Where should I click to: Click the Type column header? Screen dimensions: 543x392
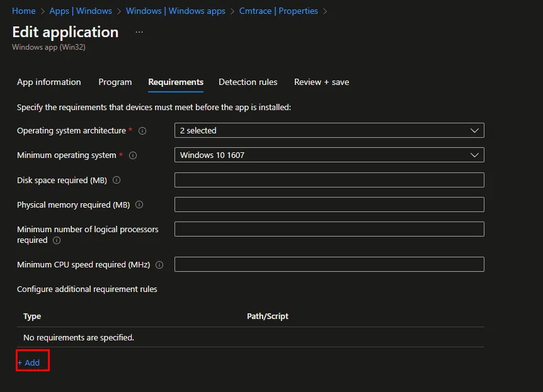[32, 316]
